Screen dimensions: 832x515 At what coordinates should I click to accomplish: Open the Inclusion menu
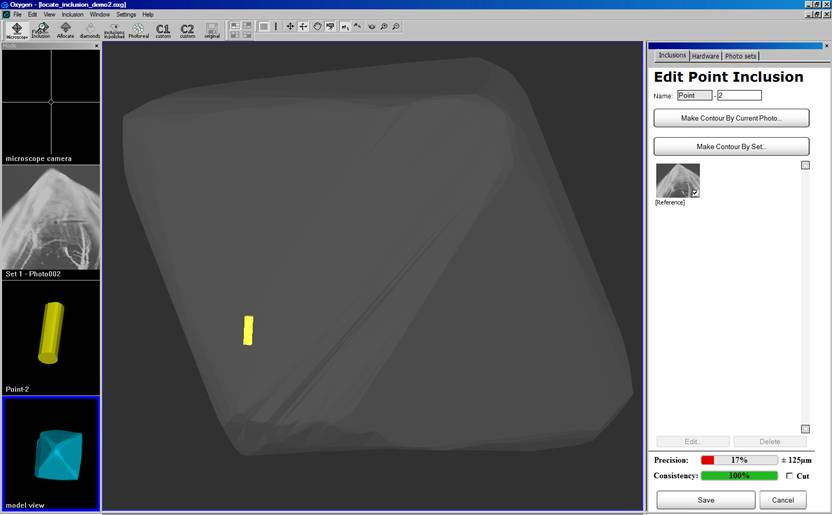pos(72,15)
